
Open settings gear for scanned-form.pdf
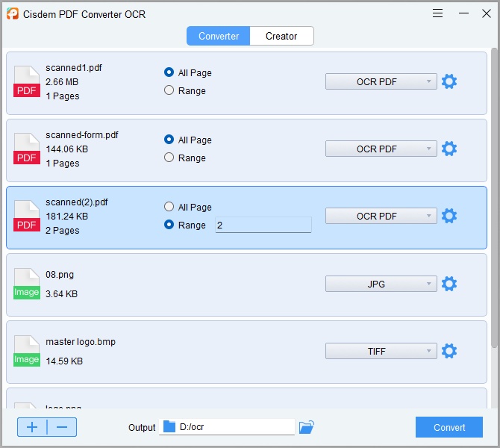coord(449,149)
